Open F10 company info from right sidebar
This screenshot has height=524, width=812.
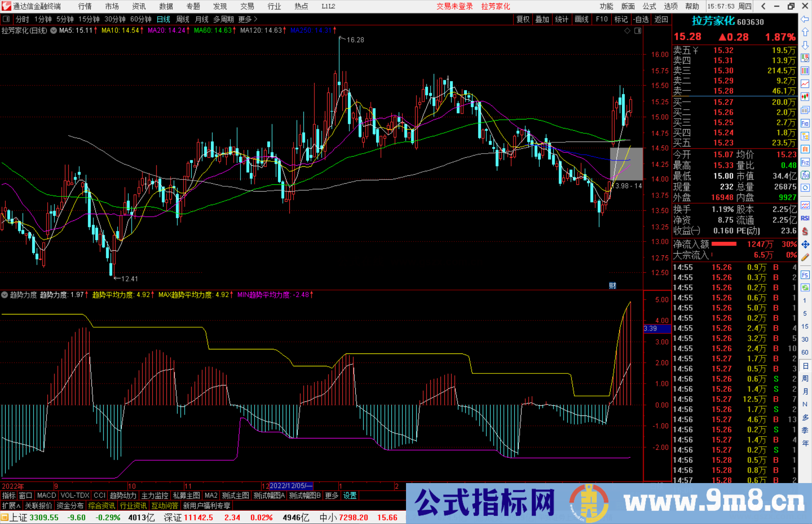point(805,123)
